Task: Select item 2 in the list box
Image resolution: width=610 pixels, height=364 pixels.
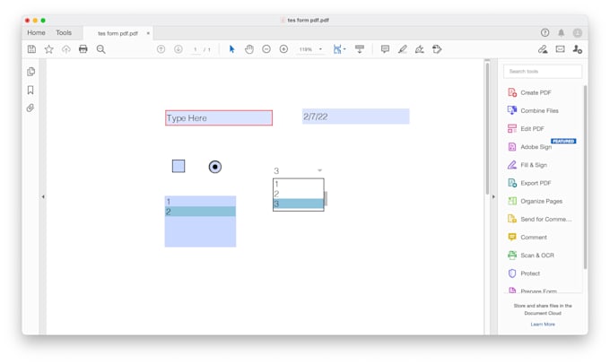Action: click(200, 212)
